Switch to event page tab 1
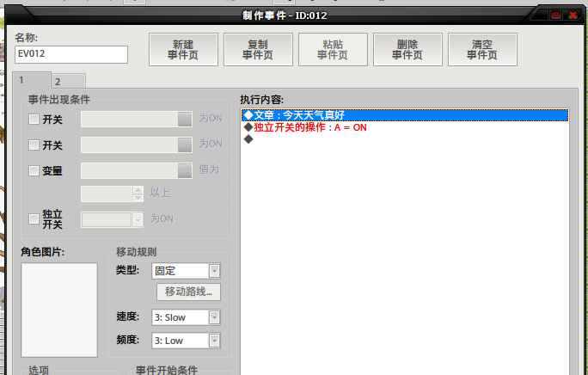Screen dimensions: 588x375 pos(32,80)
